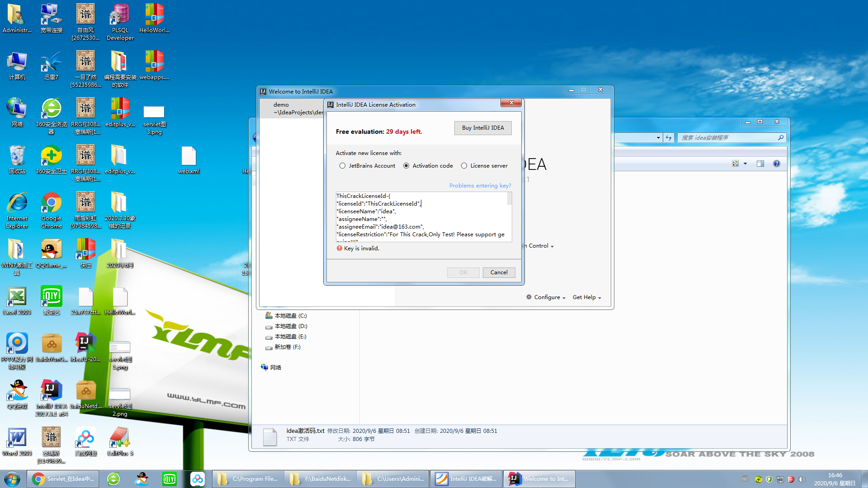The height and width of the screenshot is (488, 868).
Task: Open the iQIYI taskbar icon
Action: click(170, 479)
